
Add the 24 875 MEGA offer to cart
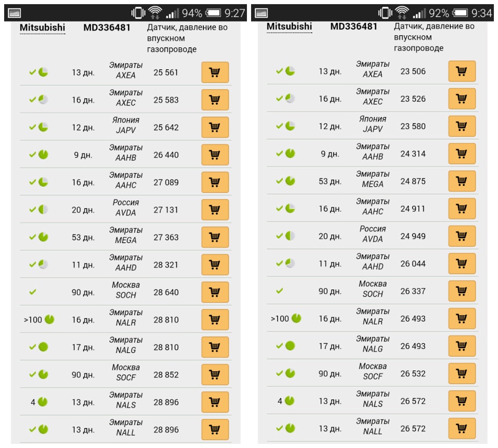point(462,181)
